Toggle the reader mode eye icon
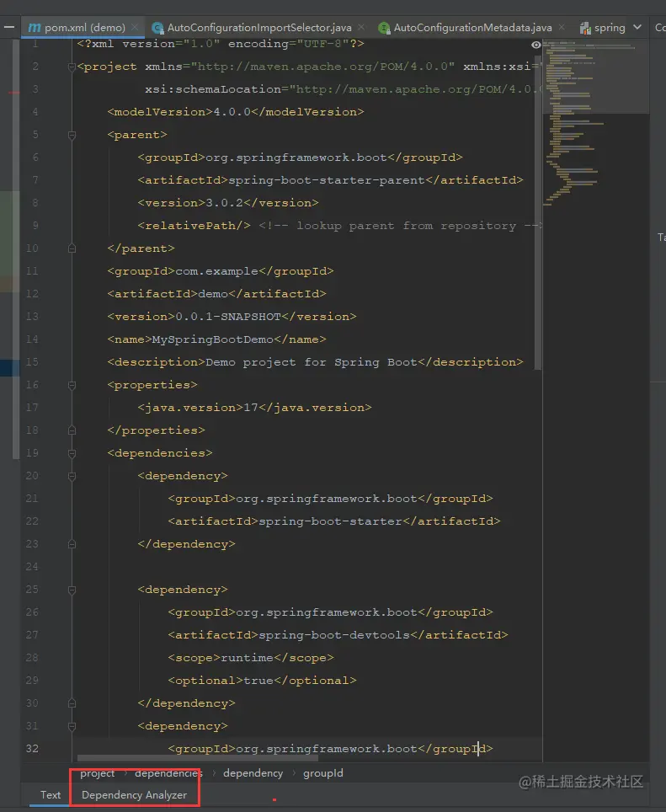This screenshot has height=812, width=666. (536, 45)
